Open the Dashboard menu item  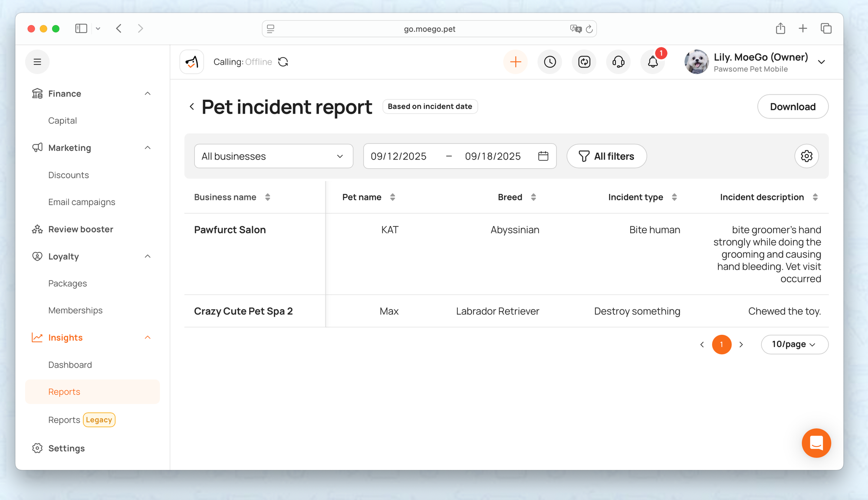[x=70, y=365]
